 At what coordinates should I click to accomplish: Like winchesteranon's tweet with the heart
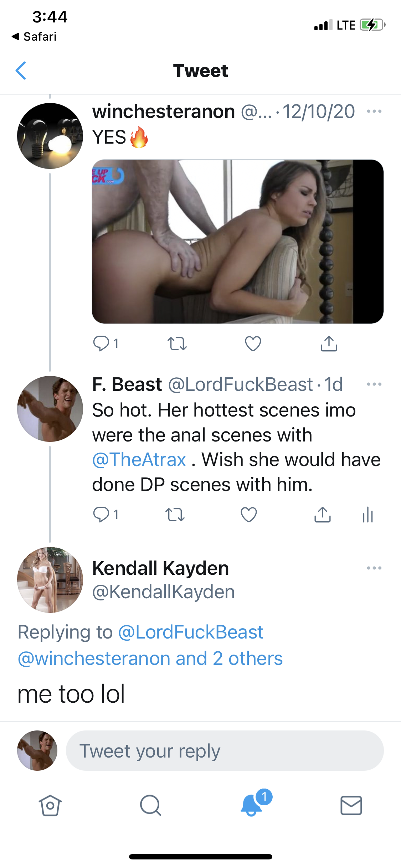(253, 343)
